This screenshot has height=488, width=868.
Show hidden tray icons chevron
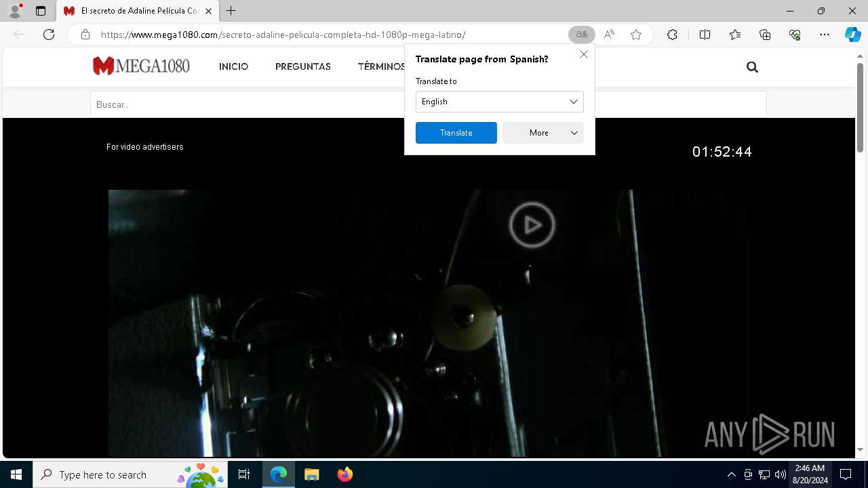pos(731,474)
